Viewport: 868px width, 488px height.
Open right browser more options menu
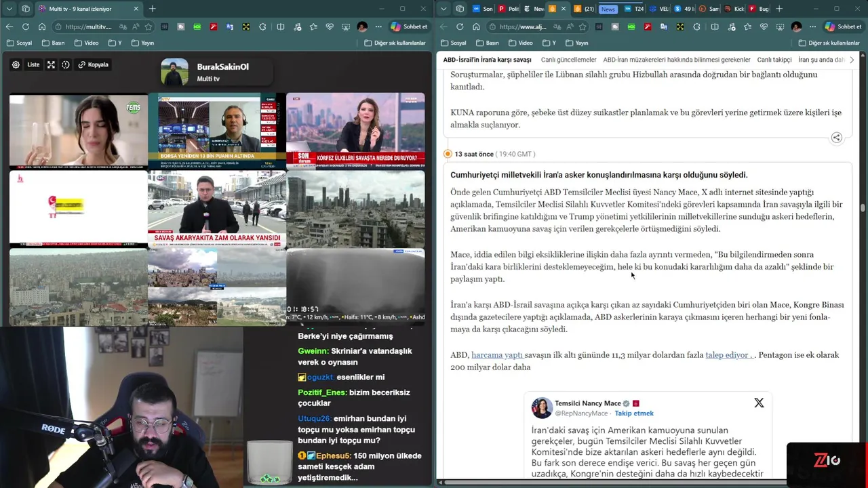click(x=812, y=26)
